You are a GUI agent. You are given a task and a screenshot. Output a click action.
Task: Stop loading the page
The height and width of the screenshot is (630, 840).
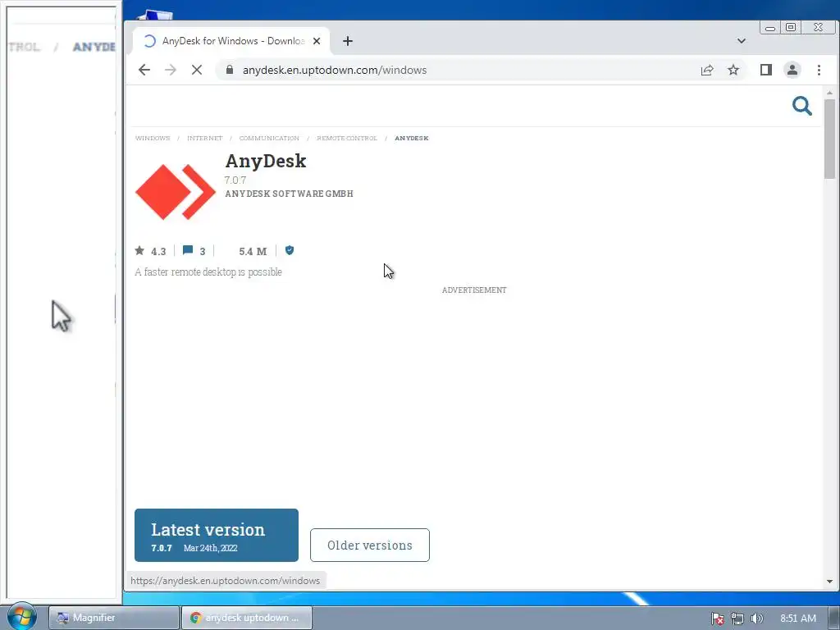point(197,70)
